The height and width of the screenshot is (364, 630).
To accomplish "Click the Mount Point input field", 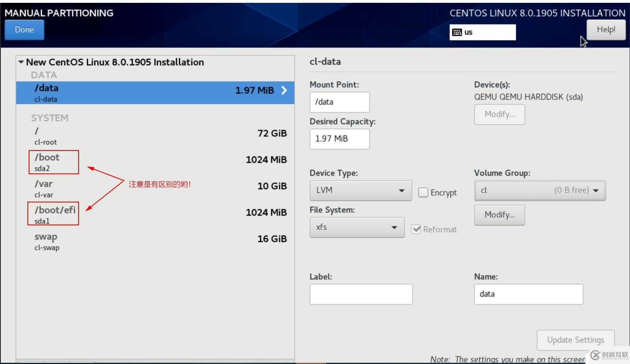I will [339, 102].
